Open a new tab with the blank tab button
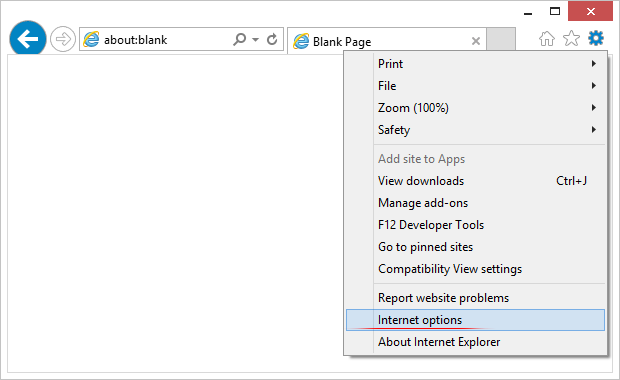This screenshot has height=380, width=620. pyautogui.click(x=501, y=39)
